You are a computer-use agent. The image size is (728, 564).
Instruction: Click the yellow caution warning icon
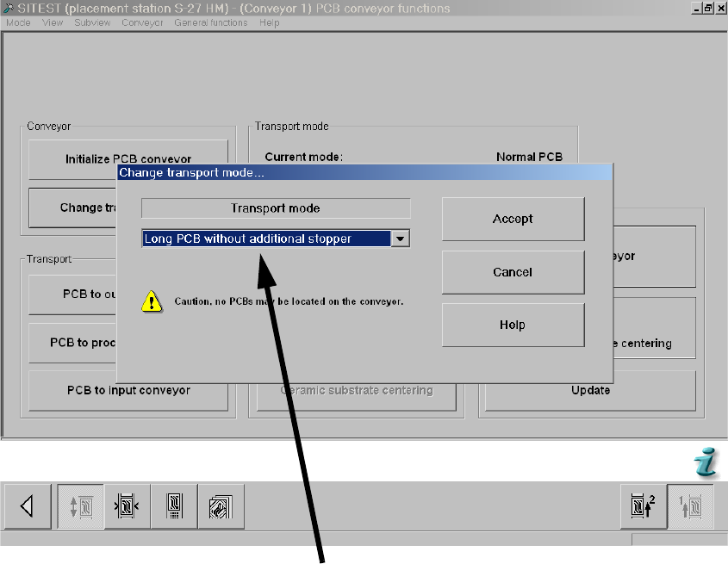coord(152,301)
